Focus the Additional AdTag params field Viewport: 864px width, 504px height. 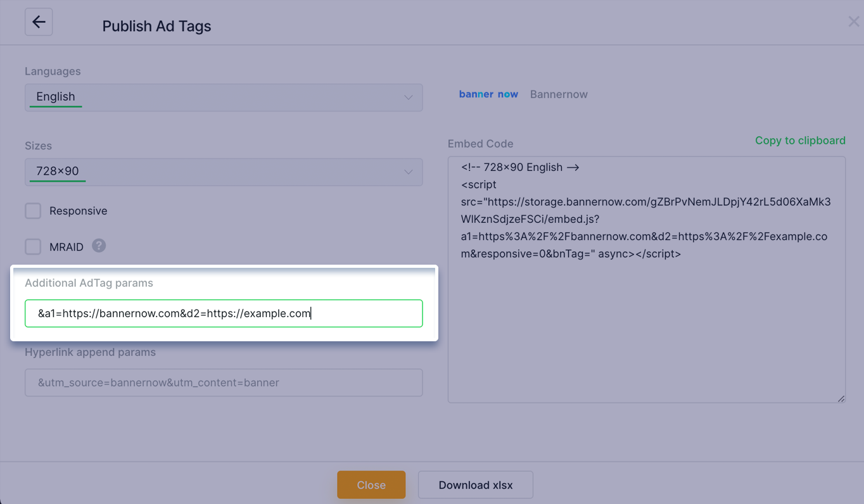[x=224, y=313]
